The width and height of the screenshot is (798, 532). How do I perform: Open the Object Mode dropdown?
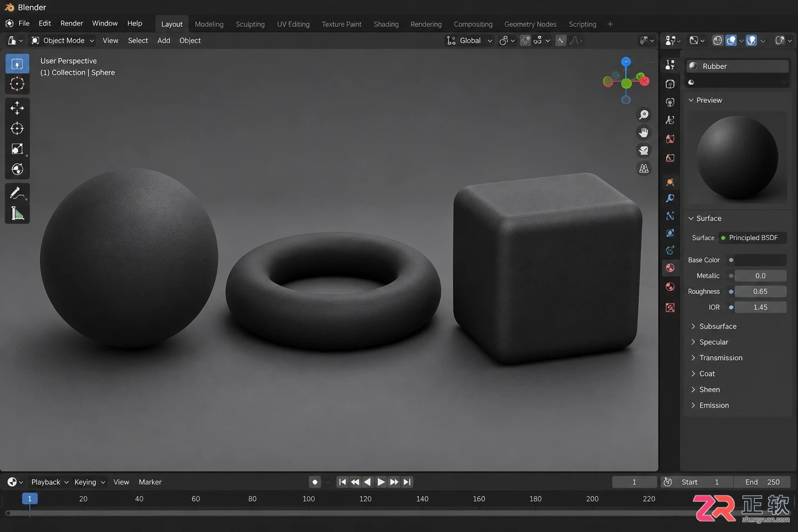point(63,40)
